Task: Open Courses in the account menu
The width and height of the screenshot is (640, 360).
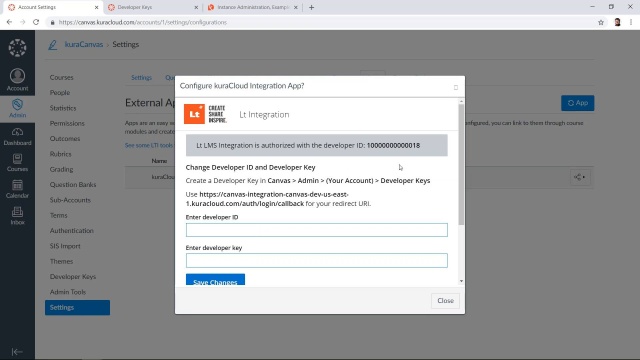Action: [x=62, y=77]
